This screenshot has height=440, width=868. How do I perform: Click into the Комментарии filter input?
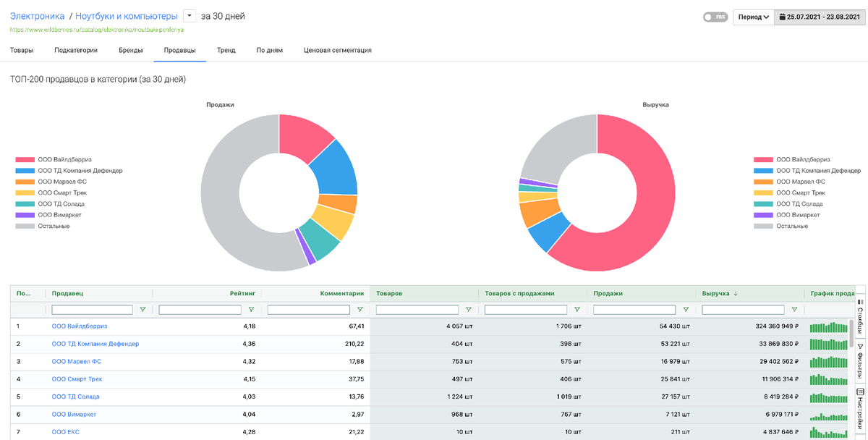309,310
